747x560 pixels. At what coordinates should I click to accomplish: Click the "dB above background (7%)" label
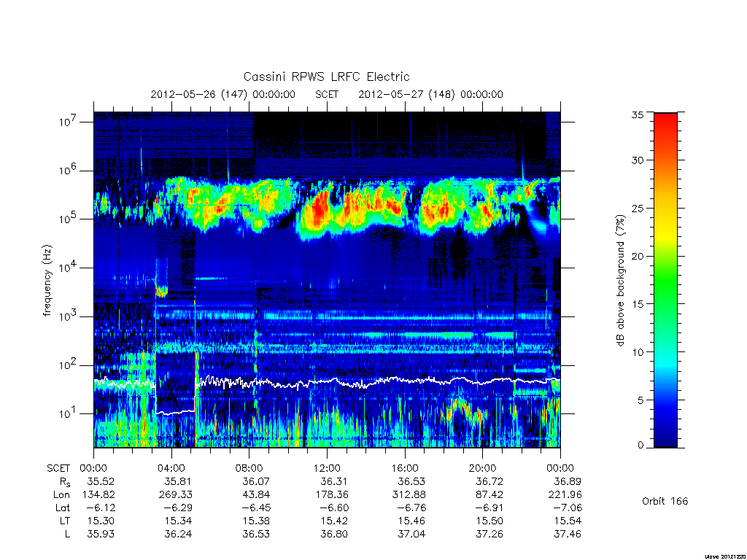pyautogui.click(x=620, y=281)
